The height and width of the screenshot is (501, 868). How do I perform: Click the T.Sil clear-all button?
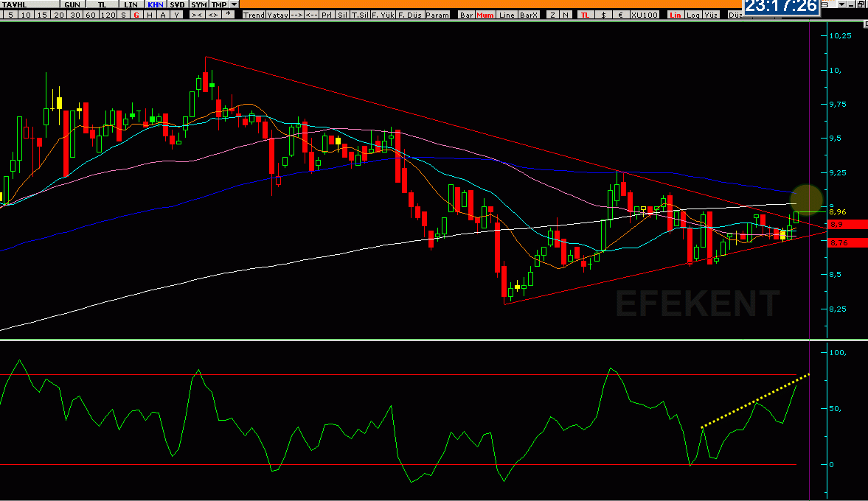pos(360,15)
